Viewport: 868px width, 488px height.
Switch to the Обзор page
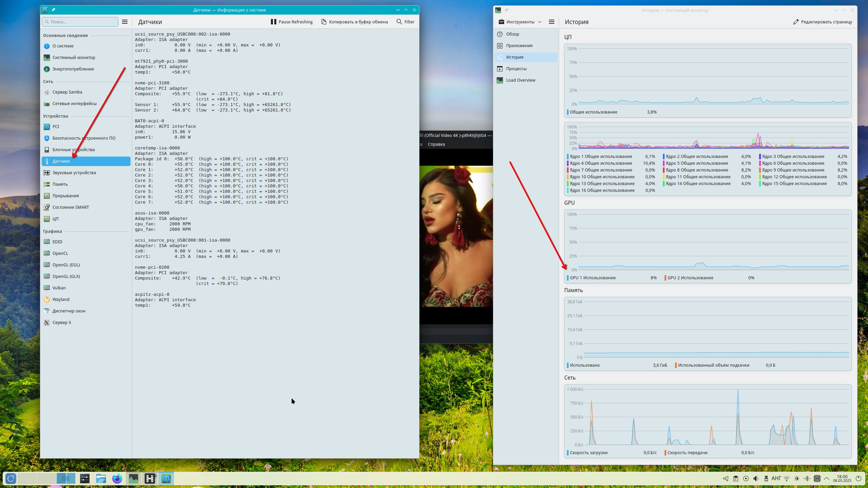(512, 34)
